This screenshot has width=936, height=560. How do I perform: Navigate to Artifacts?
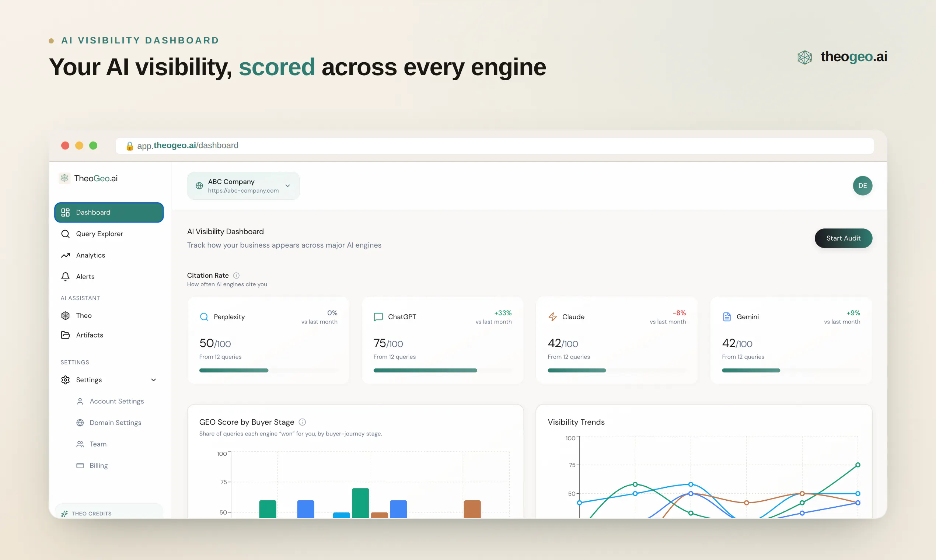click(x=109, y=335)
